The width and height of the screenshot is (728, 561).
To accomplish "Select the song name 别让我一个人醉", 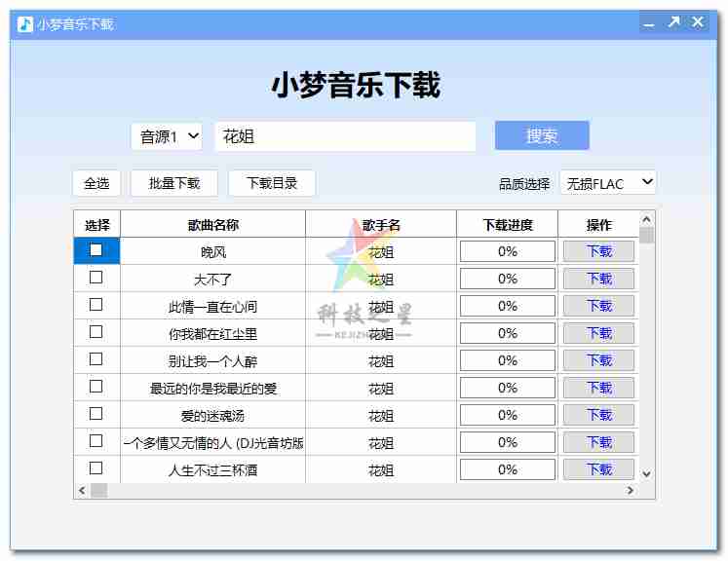I will tap(213, 361).
